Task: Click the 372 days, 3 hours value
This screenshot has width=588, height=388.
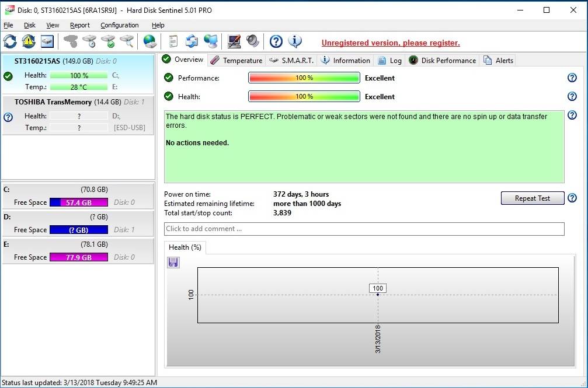Action: (301, 194)
